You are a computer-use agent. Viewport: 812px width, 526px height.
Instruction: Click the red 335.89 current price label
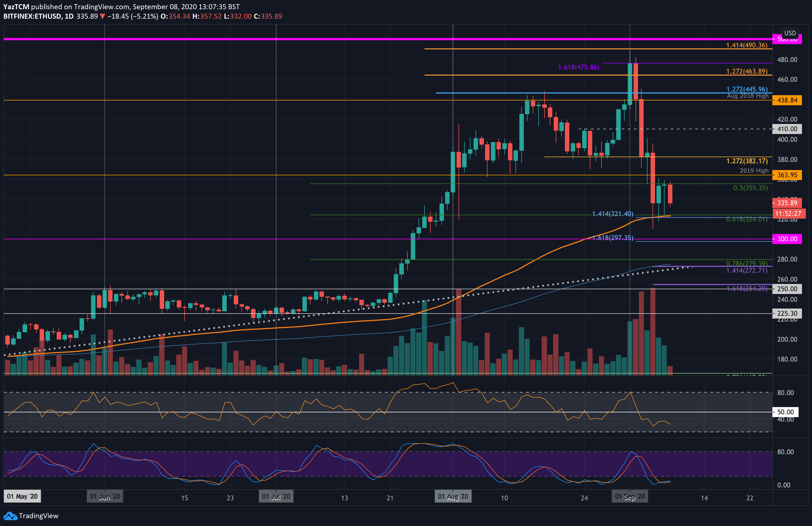tap(787, 203)
